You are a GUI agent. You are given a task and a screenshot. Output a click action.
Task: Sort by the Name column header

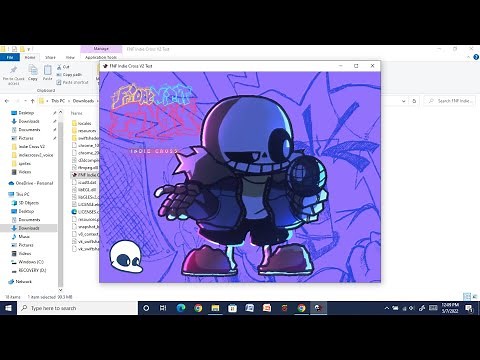(x=76, y=113)
